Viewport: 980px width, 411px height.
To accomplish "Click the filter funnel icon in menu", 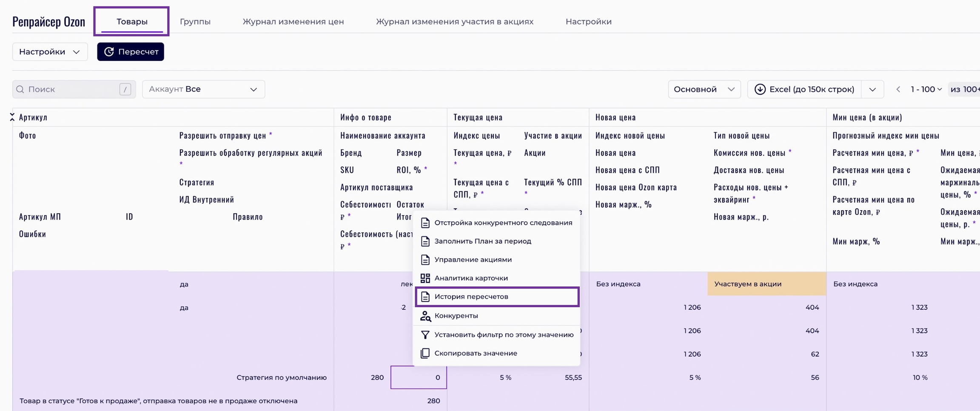I will (x=425, y=335).
